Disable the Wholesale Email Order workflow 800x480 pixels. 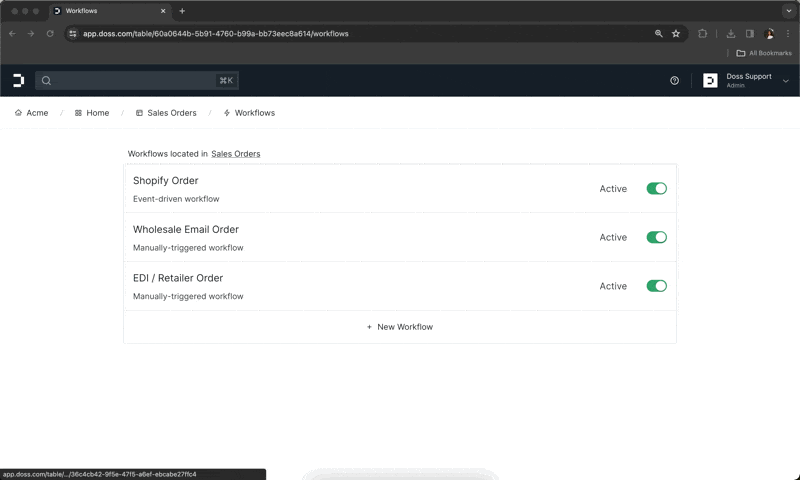pos(656,238)
